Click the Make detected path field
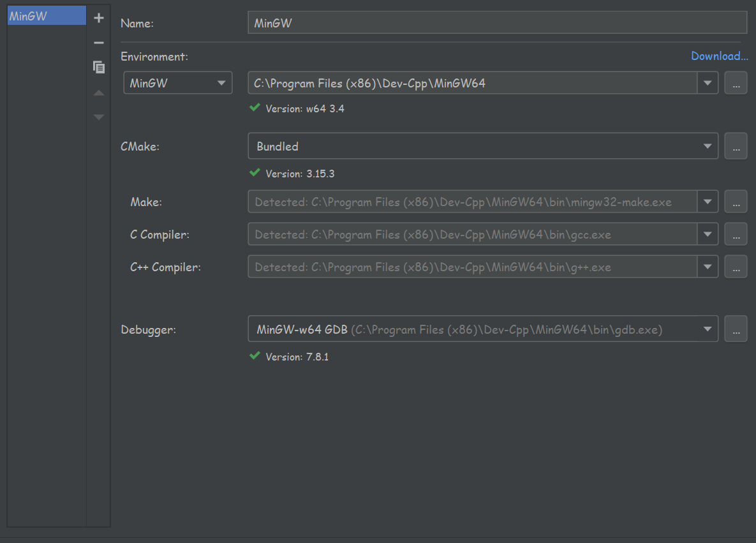 (x=473, y=202)
